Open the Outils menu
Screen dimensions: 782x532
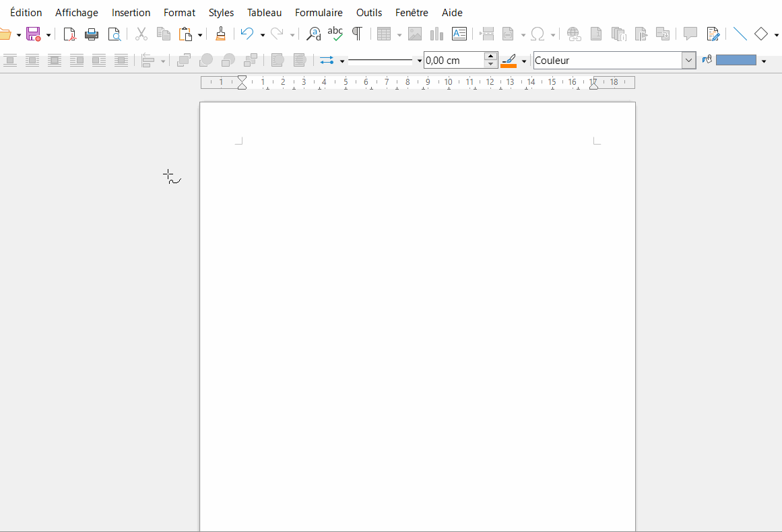pyautogui.click(x=369, y=13)
